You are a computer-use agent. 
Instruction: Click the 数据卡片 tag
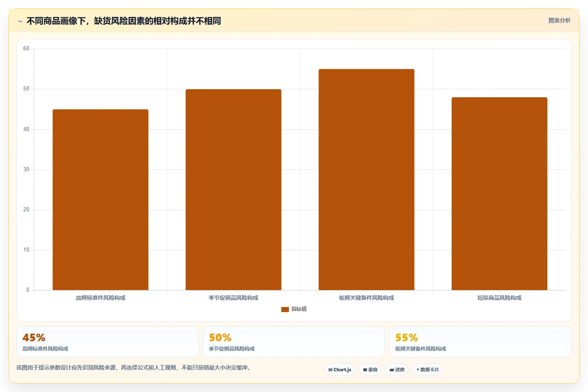[x=428, y=370]
